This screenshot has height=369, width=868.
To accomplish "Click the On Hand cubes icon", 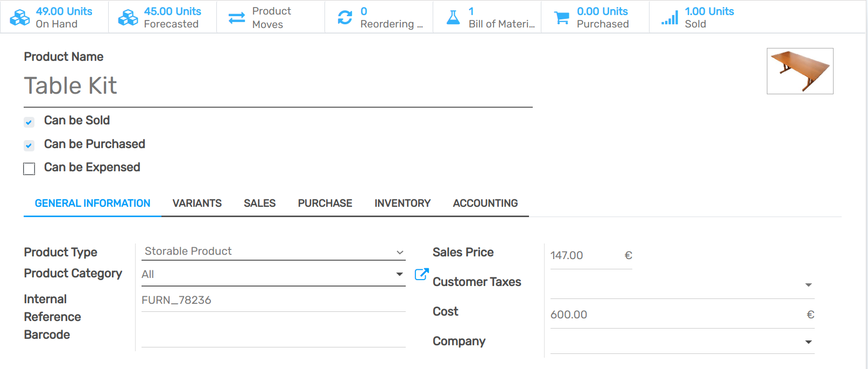I will click(x=20, y=18).
